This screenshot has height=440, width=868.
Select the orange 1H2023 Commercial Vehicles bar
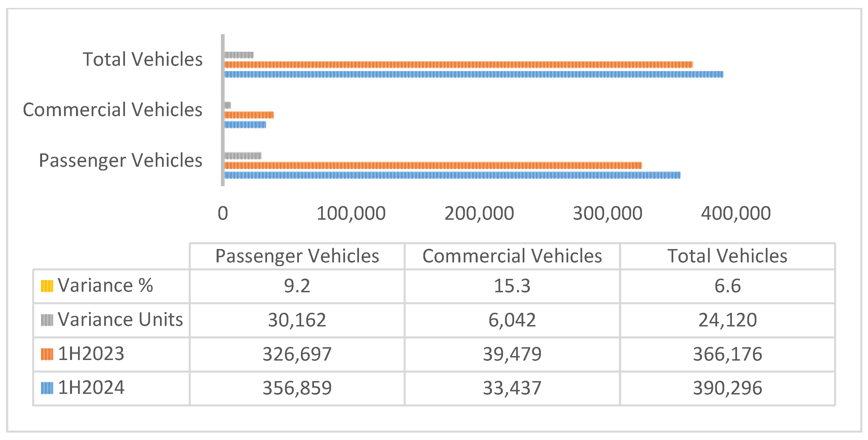[x=249, y=115]
